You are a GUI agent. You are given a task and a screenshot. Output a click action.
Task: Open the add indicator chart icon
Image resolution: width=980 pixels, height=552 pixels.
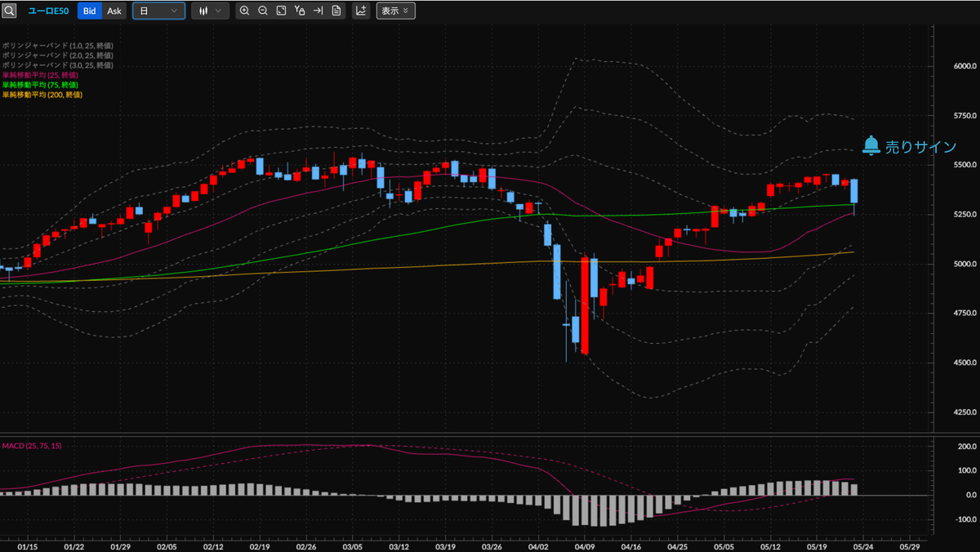(x=361, y=11)
